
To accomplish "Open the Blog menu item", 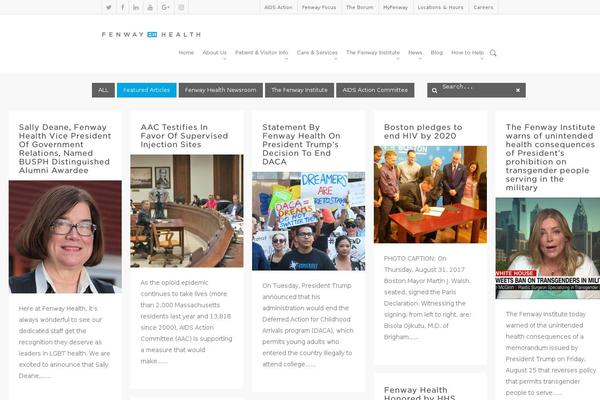I will [x=437, y=52].
